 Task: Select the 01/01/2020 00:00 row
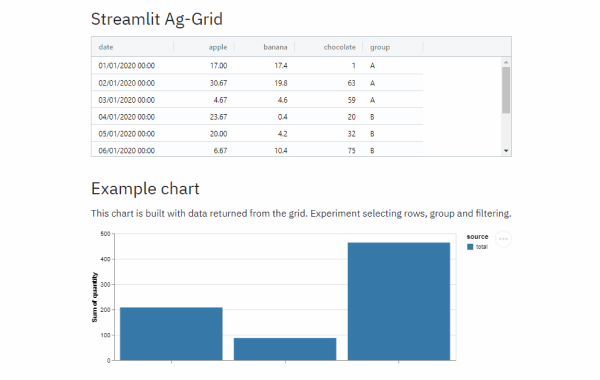(258, 65)
